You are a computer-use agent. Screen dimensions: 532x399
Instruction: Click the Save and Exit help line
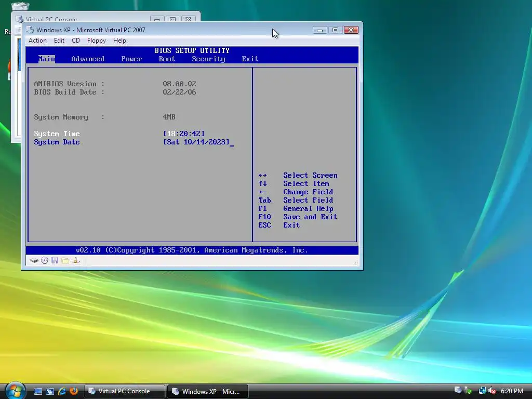click(298, 217)
